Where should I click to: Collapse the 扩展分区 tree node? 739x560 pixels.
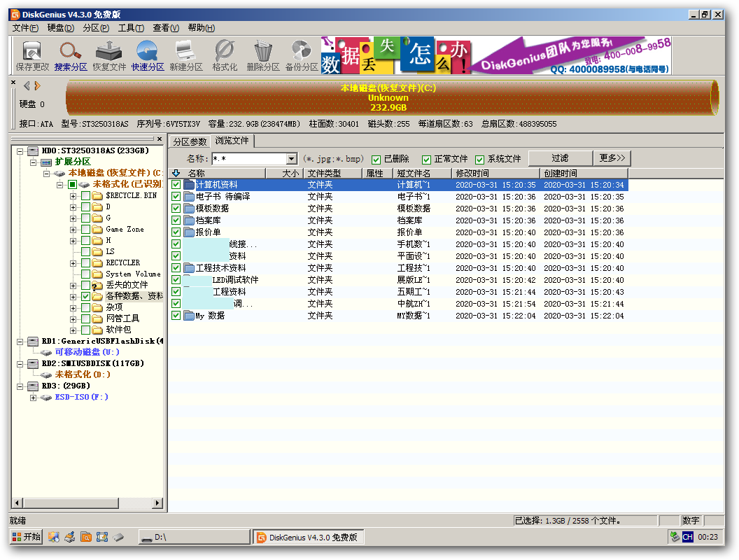click(x=33, y=162)
